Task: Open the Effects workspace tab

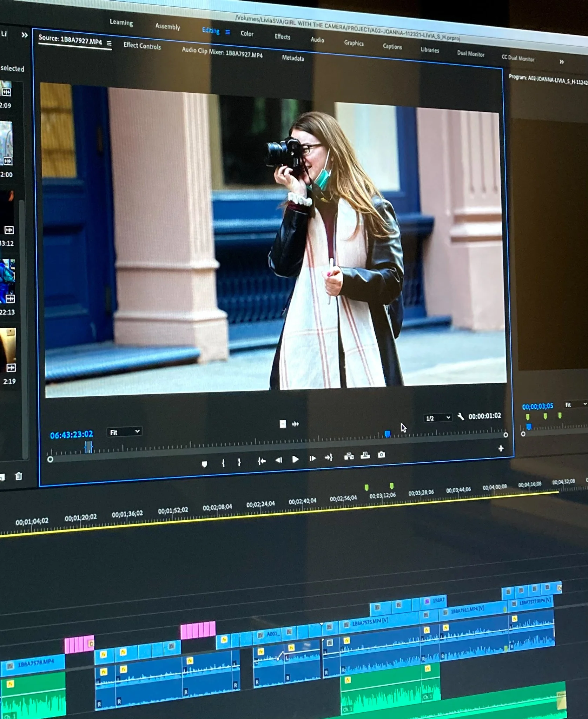Action: point(282,37)
